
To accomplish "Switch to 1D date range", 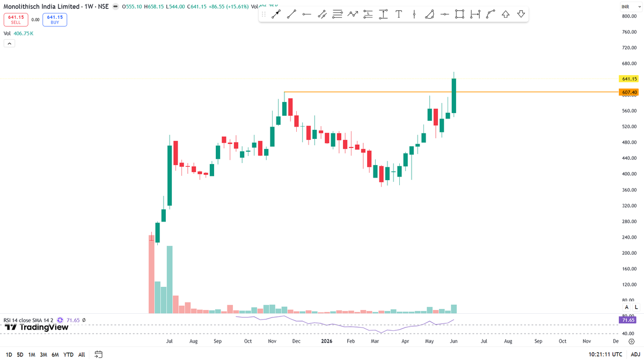I will pyautogui.click(x=9, y=354).
